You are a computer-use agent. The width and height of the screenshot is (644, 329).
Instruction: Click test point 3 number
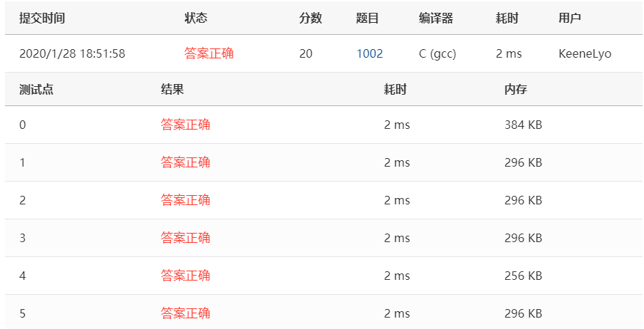click(x=23, y=239)
